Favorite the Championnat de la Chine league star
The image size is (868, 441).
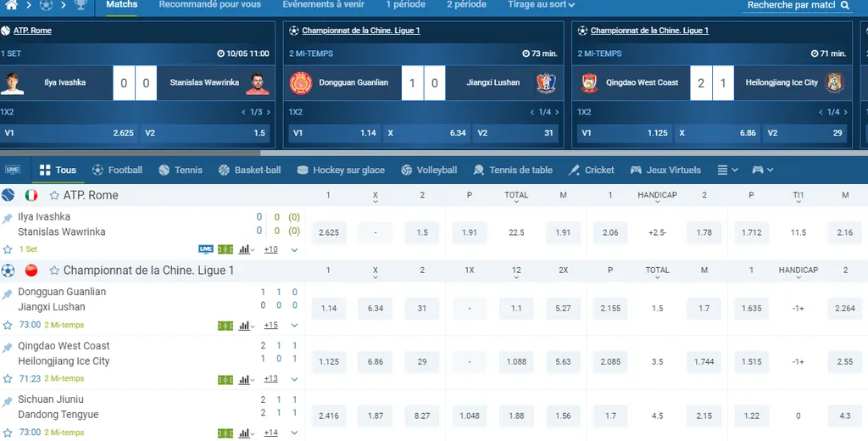coord(54,271)
